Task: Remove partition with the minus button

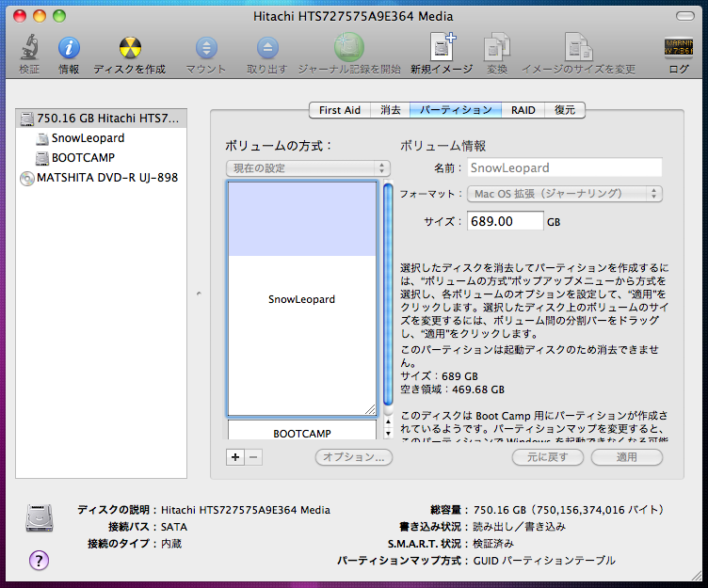Action: [x=253, y=457]
